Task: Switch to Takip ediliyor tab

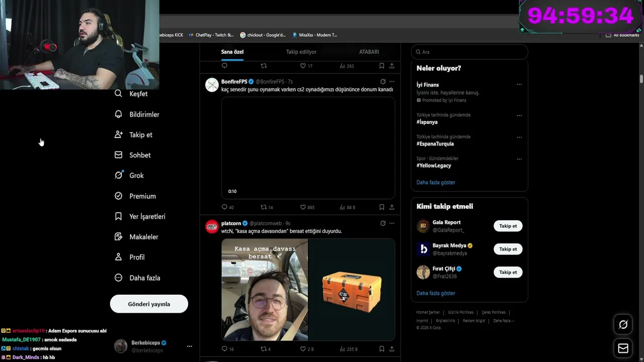Action: pyautogui.click(x=301, y=52)
